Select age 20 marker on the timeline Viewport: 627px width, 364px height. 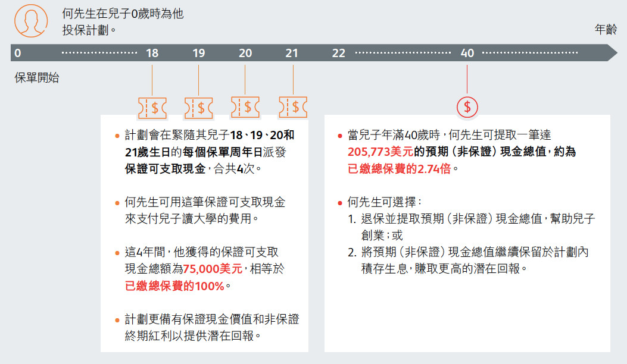(x=245, y=53)
